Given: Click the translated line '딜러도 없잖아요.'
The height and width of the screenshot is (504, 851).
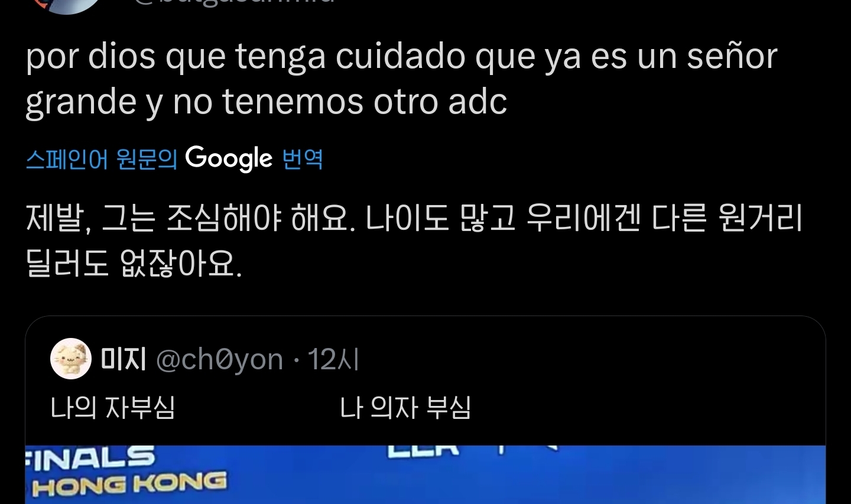Looking at the screenshot, I should coord(134,263).
